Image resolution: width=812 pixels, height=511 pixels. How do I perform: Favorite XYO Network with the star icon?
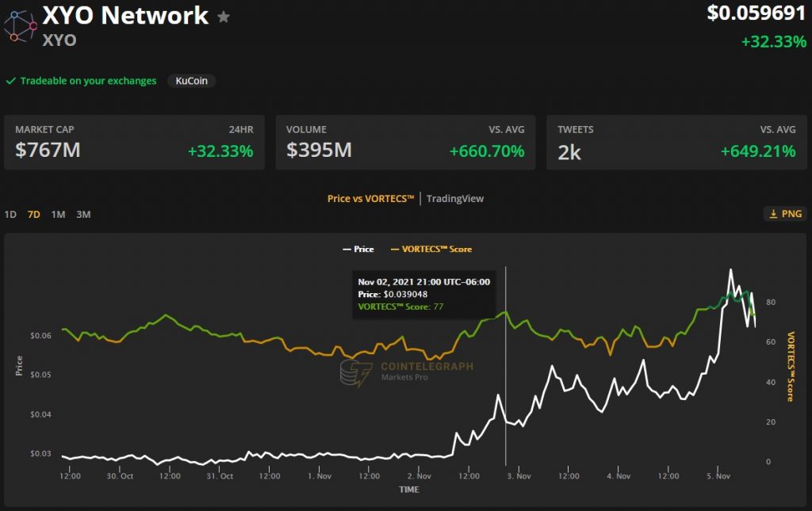click(x=223, y=17)
